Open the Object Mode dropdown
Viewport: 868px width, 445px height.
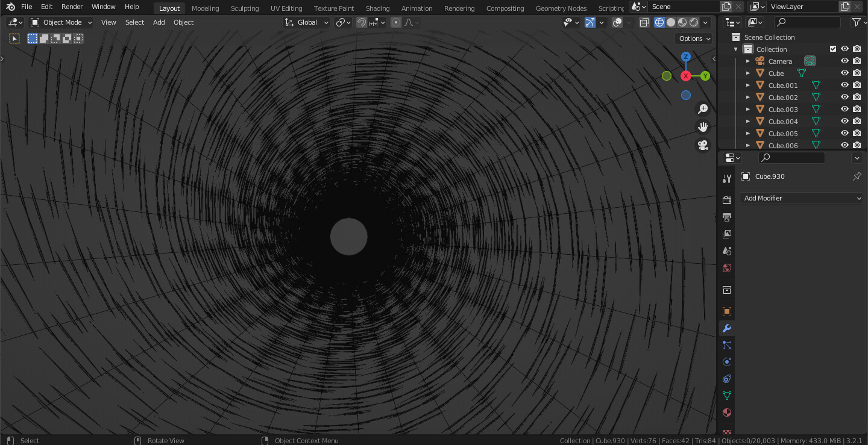click(61, 22)
